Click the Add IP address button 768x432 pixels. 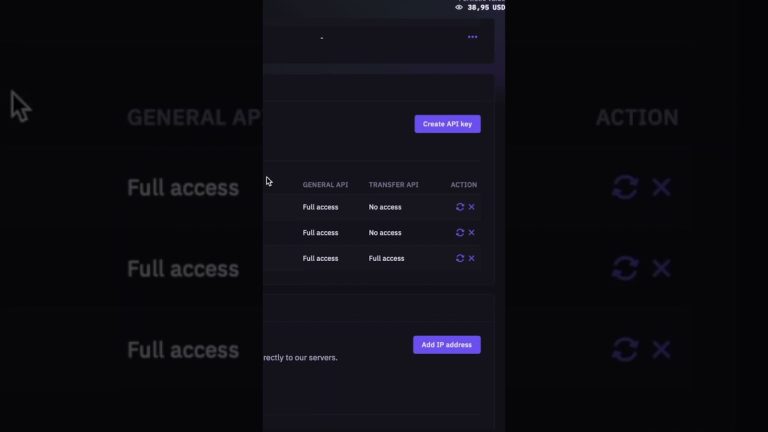(447, 345)
